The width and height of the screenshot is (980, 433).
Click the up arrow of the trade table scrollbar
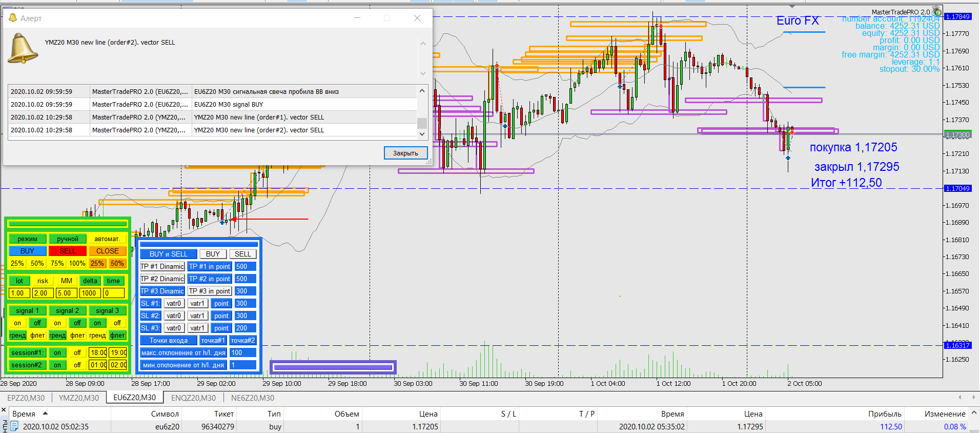pyautogui.click(x=974, y=412)
